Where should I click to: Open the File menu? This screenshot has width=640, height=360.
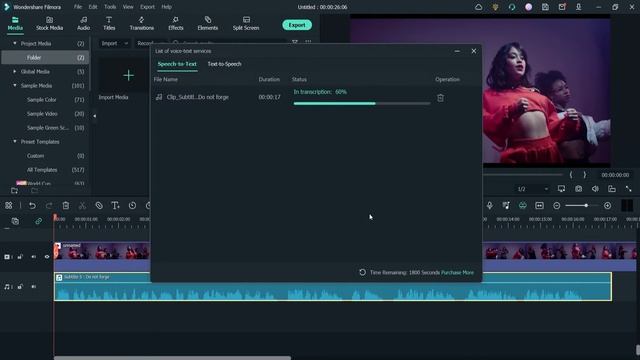[78, 7]
